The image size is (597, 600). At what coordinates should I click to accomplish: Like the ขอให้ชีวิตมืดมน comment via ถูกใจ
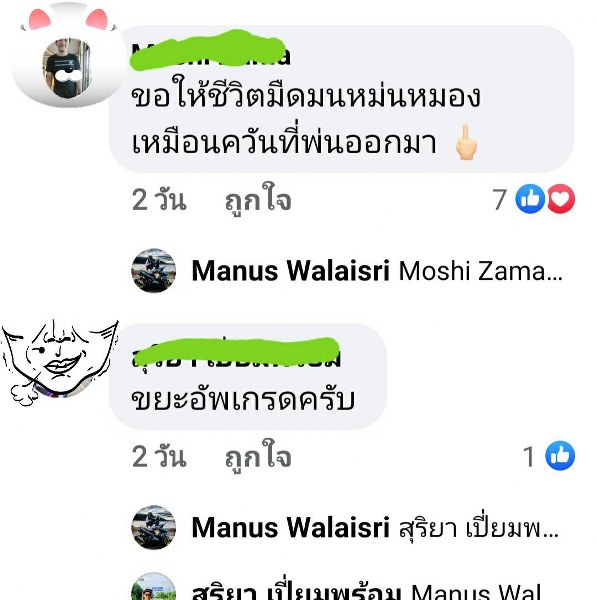[x=258, y=200]
